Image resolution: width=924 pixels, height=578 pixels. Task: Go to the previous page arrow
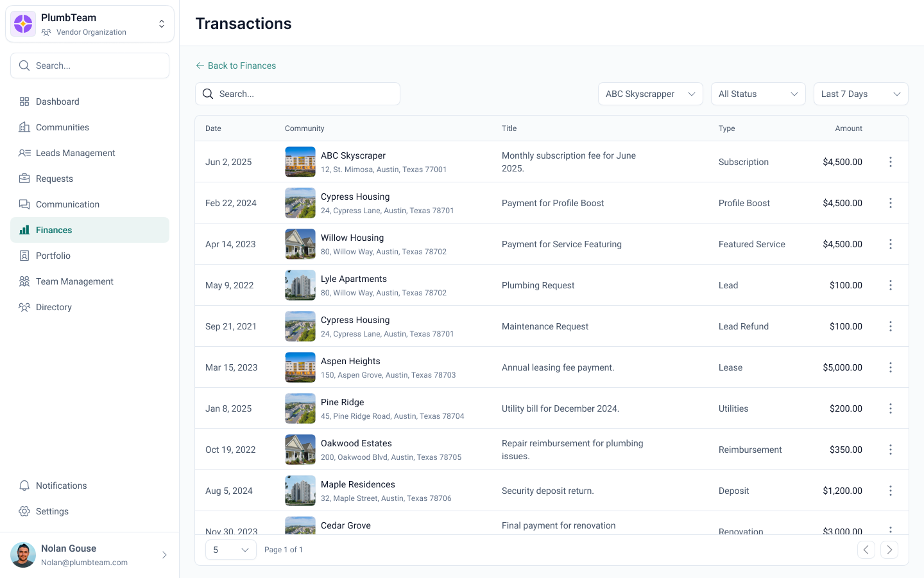(x=866, y=550)
